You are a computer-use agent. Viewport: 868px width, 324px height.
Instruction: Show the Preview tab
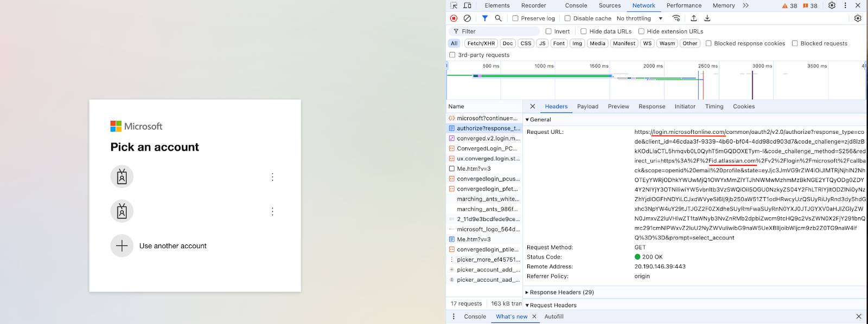[x=618, y=106]
